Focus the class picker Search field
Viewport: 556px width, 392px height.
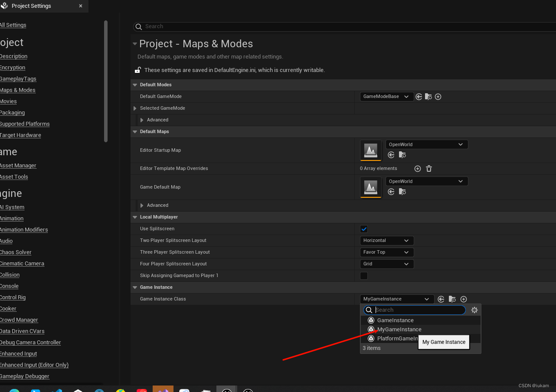click(414, 310)
